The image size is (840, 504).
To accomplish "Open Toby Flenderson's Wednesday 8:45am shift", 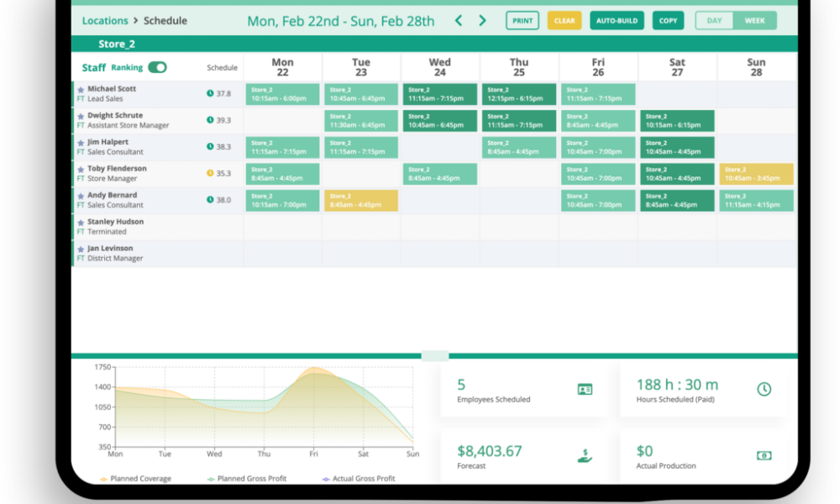I will point(440,174).
